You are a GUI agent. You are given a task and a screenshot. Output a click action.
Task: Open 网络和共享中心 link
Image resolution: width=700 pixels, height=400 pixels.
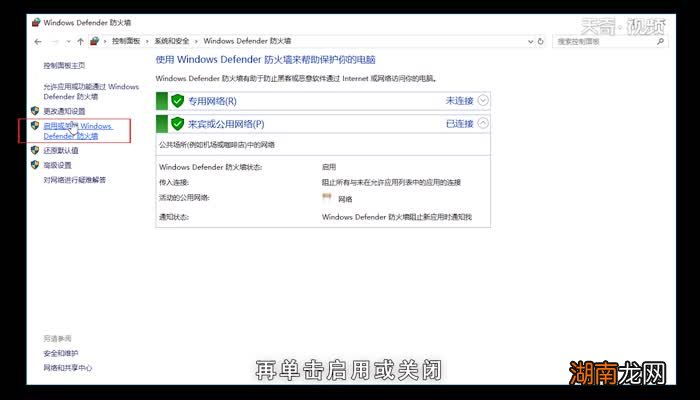68,368
